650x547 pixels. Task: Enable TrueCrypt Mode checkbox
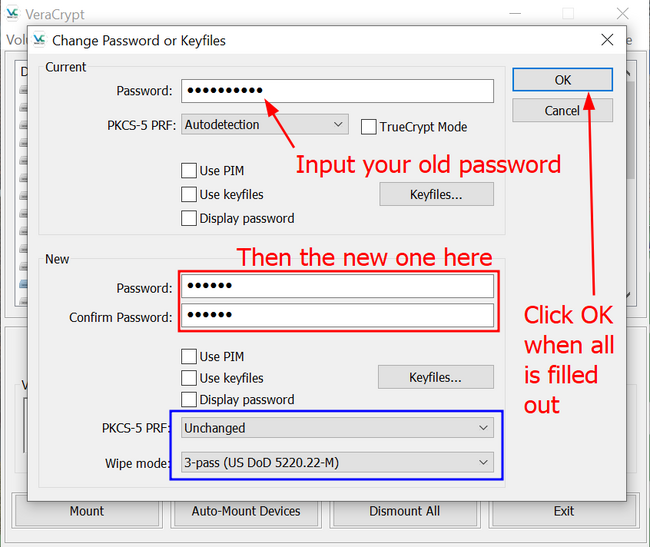(x=369, y=127)
